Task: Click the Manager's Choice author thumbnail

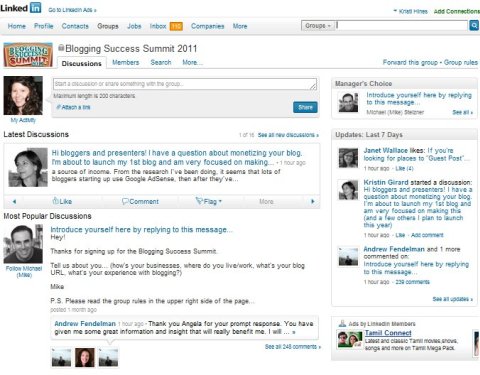Action: pos(348,102)
